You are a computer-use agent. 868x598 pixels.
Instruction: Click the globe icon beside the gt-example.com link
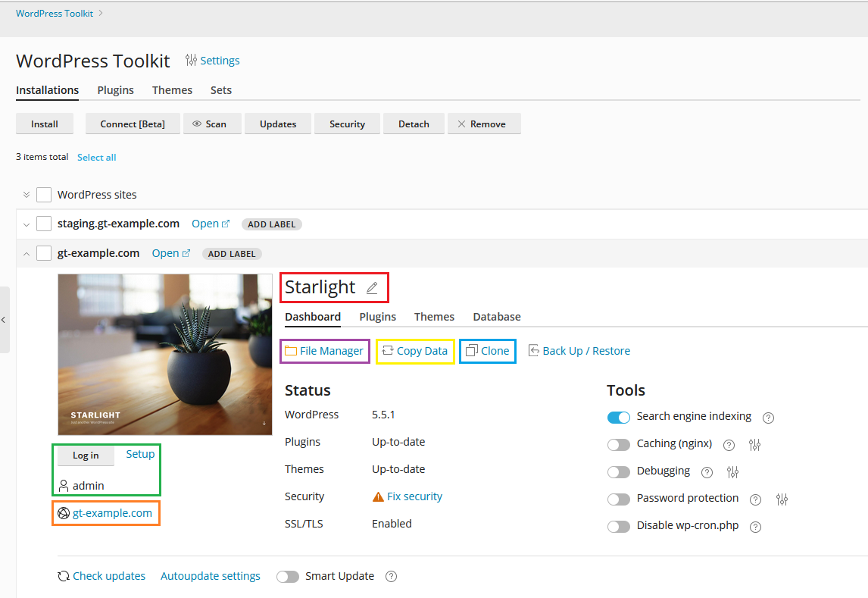click(x=64, y=513)
